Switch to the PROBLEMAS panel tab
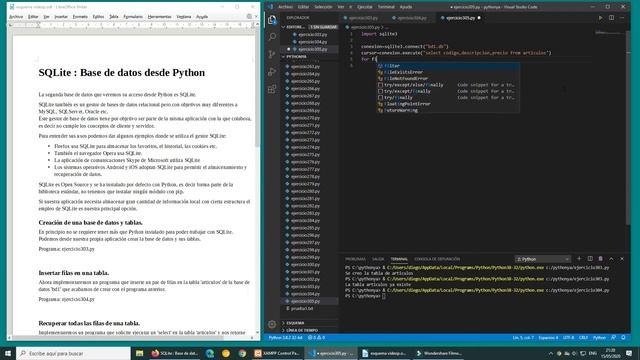640x360 pixels. tap(356, 259)
